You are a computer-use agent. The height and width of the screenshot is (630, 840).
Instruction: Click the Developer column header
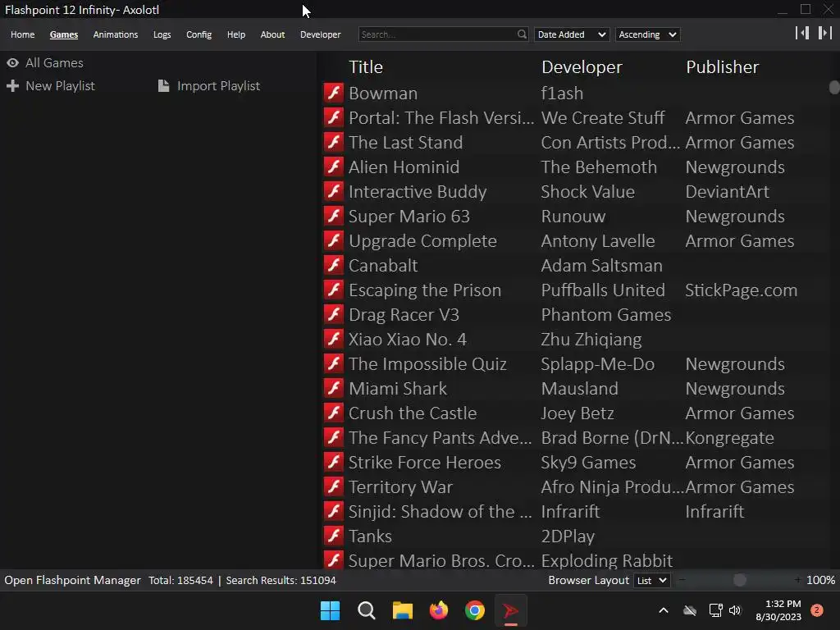pos(582,67)
